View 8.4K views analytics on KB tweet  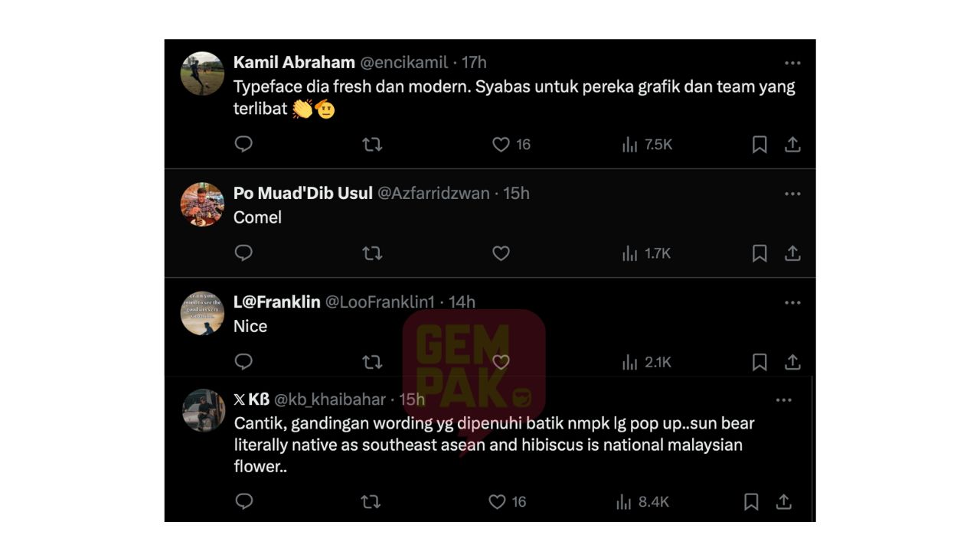642,501
